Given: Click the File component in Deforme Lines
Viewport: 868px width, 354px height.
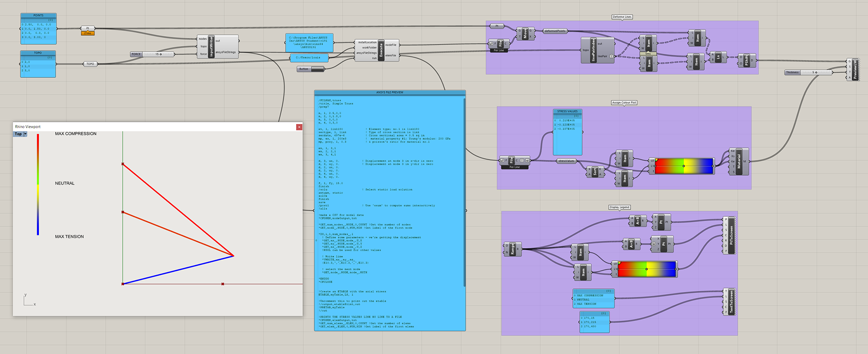Looking at the screenshot, I should coord(500,43).
